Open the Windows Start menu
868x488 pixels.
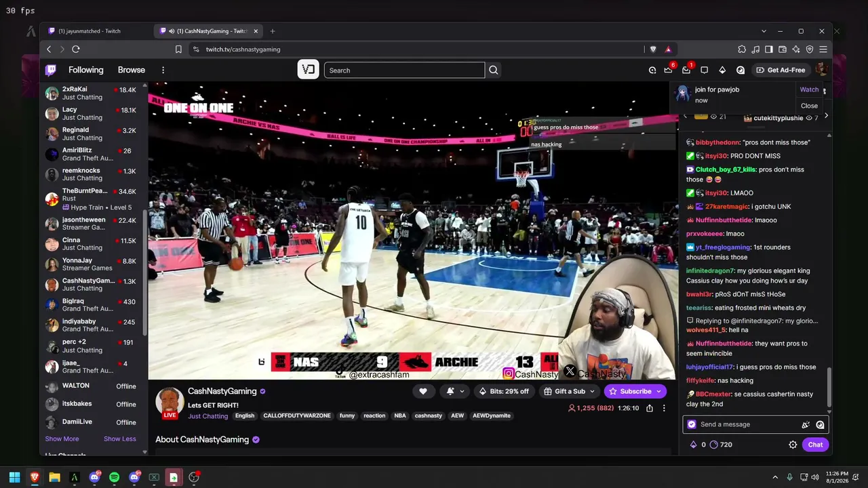14,477
